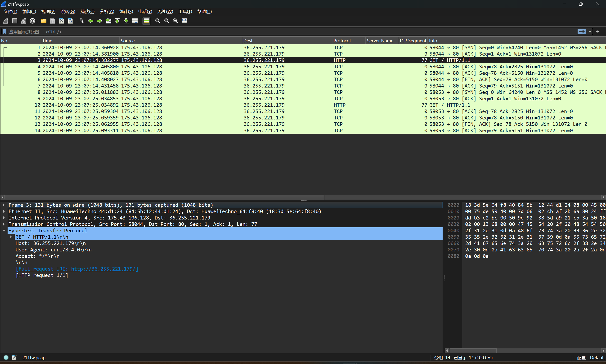Open filter history dropdown arrow
The height and width of the screenshot is (364, 606).
(x=590, y=32)
